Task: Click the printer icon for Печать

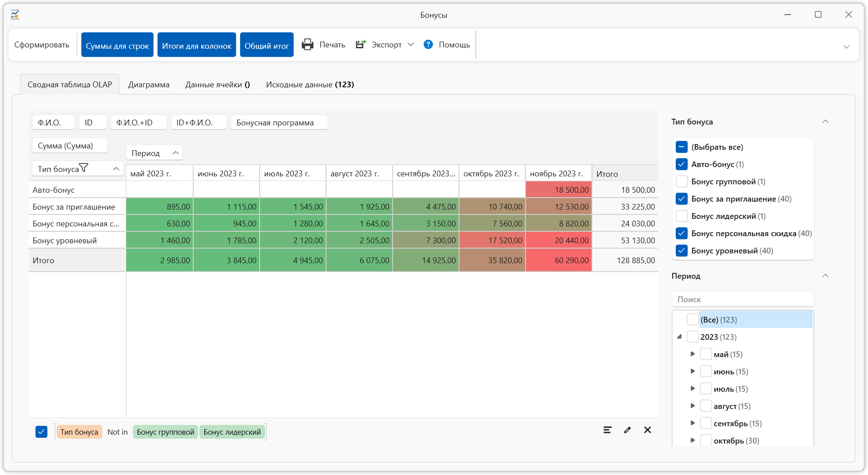Action: pos(307,45)
